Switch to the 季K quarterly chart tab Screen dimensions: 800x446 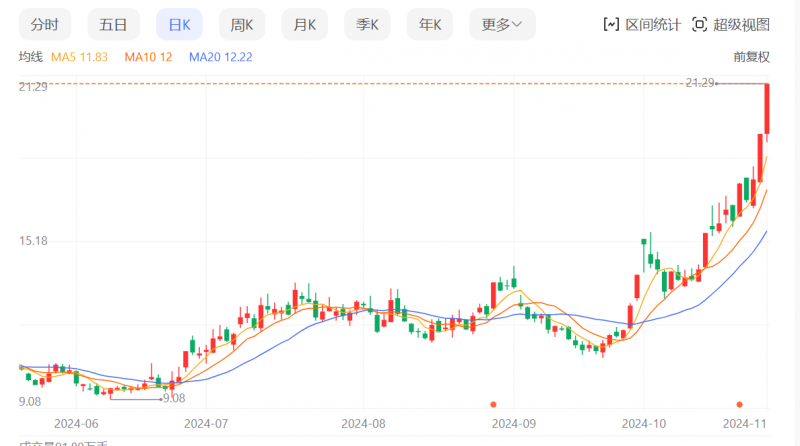370,24
